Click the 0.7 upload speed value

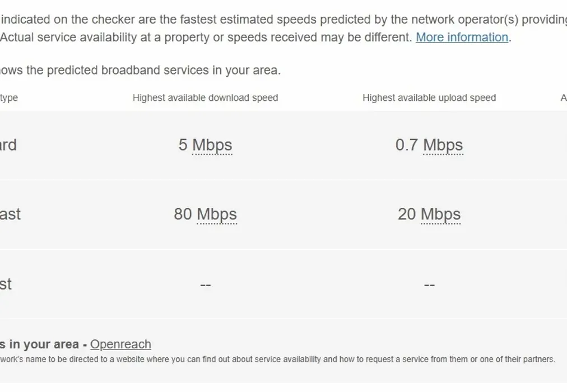tap(407, 145)
